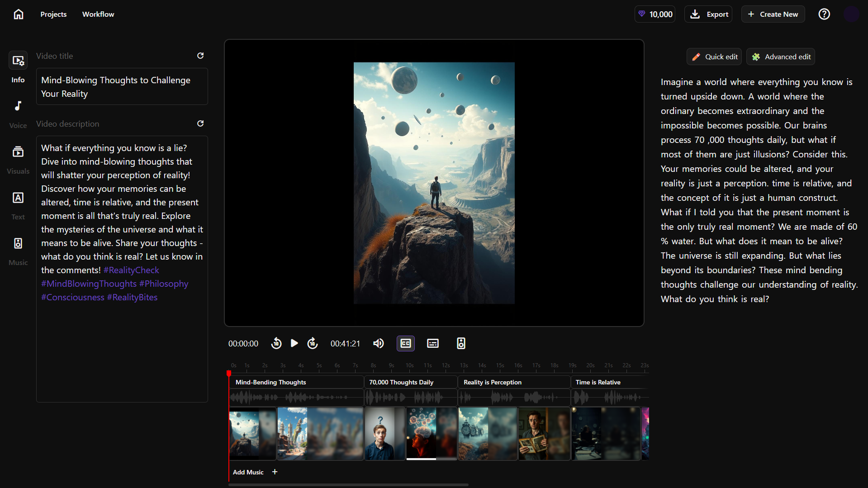The image size is (868, 488).
Task: Switch to Advanced edit
Action: coord(781,57)
